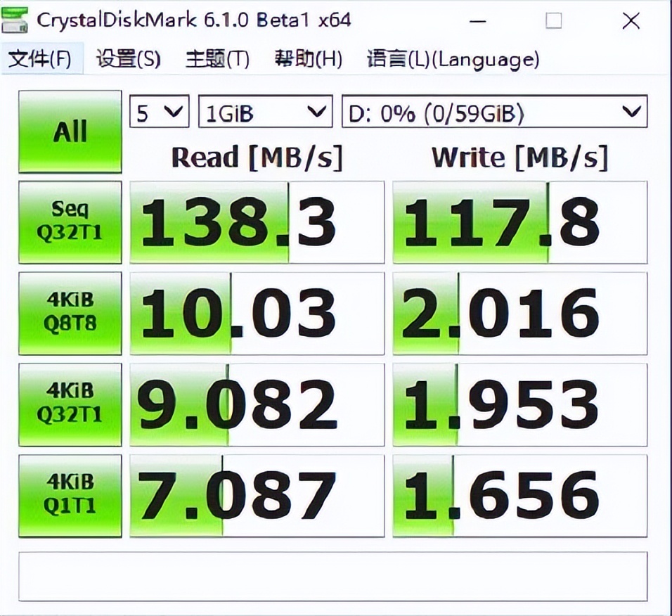672x616 pixels.
Task: Expand the test size dropdown showing 1GiB
Action: pos(265,111)
